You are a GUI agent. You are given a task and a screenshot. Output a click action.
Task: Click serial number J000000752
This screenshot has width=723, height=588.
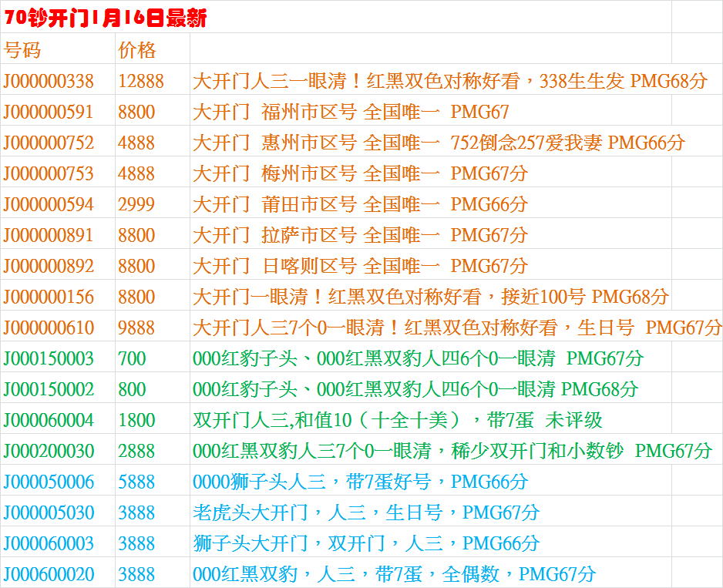click(49, 143)
